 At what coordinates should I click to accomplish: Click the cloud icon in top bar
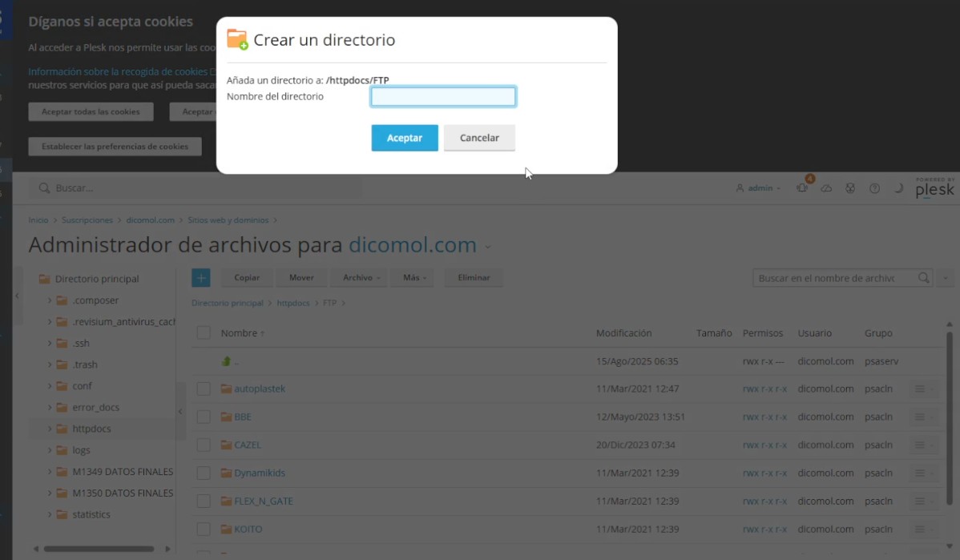826,188
